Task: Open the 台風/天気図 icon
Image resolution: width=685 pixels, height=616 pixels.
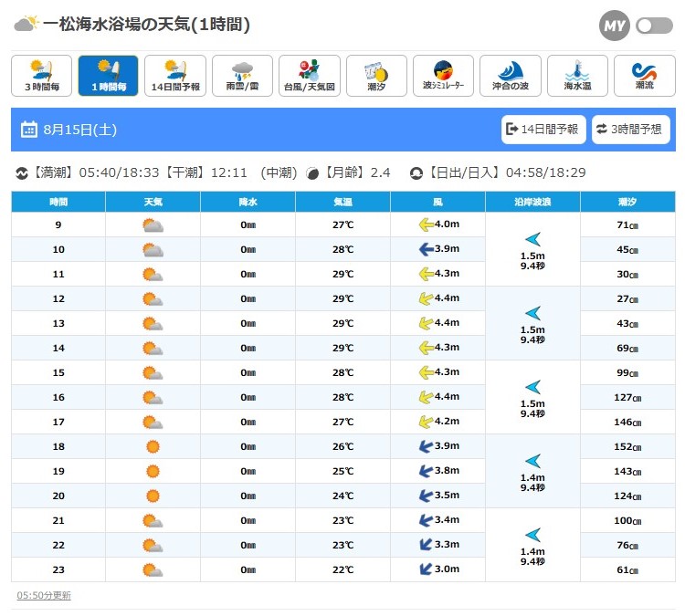Action: 310,76
